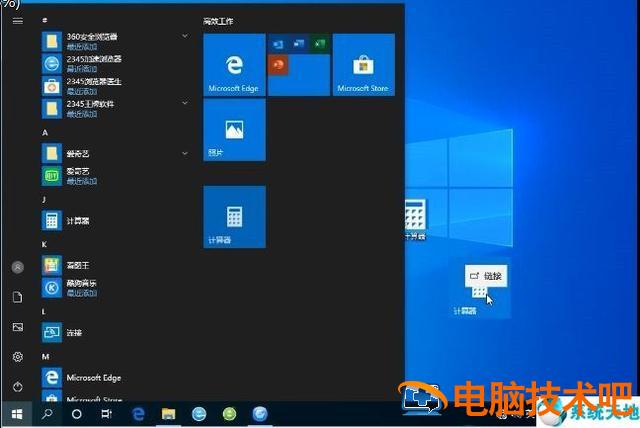Click the K section letter header
This screenshot has height=428, width=640.
click(x=44, y=244)
